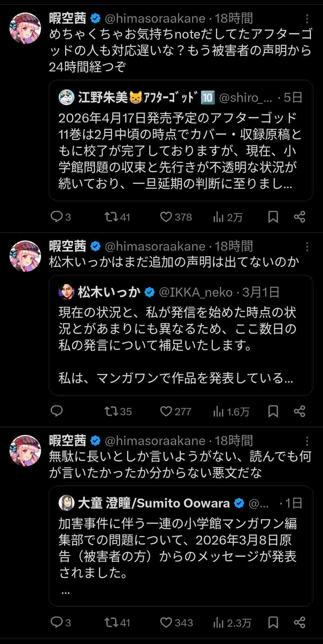
Task: Like the tweet with 277 likes
Action: pyautogui.click(x=166, y=411)
